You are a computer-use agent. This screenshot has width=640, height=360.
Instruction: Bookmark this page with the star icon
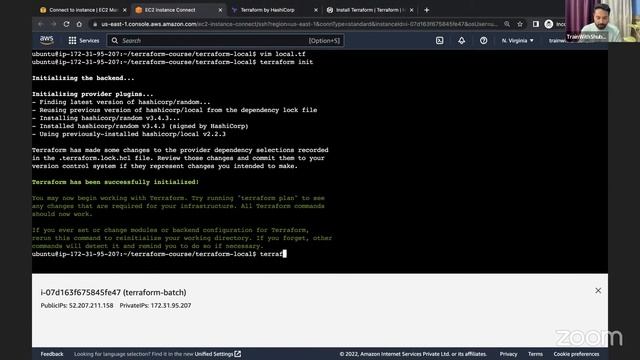[520, 24]
